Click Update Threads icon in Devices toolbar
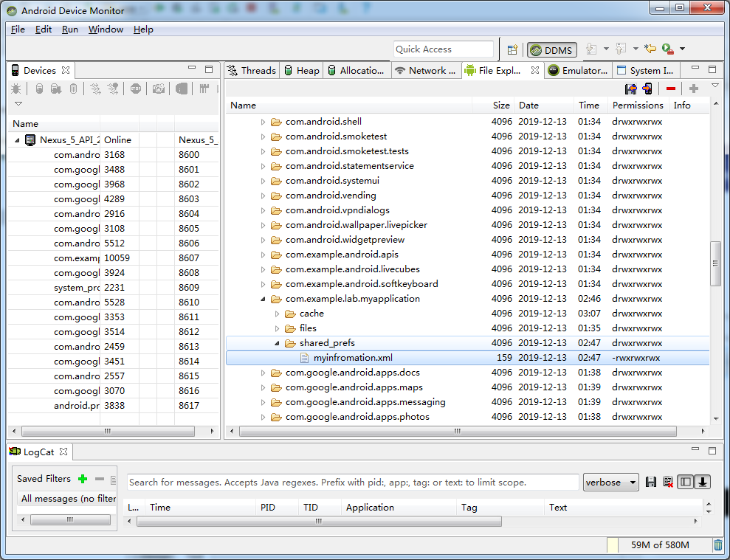This screenshot has width=730, height=560. 95,89
